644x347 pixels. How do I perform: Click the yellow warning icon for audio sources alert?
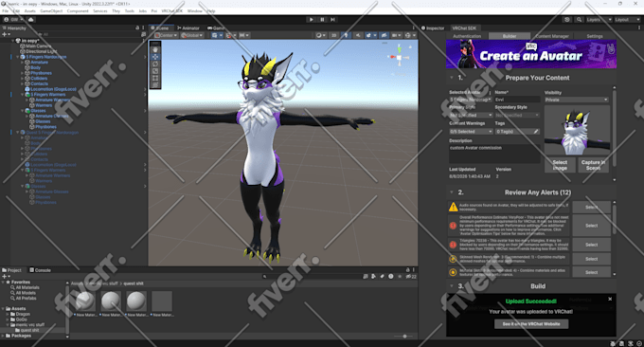453,207
